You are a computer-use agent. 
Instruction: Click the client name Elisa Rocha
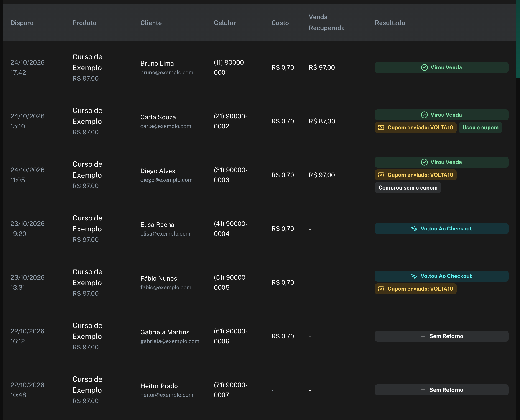[x=157, y=225]
